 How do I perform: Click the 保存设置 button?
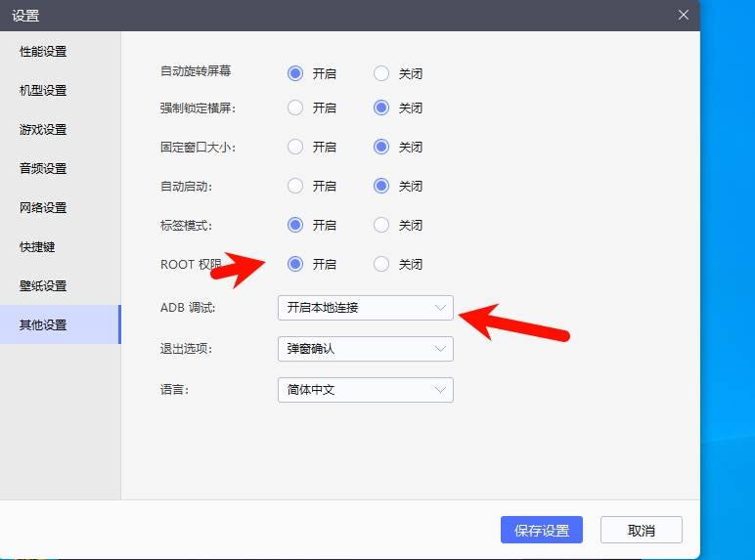pyautogui.click(x=542, y=531)
